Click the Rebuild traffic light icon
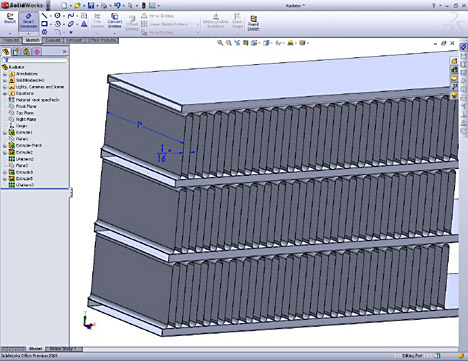The width and height of the screenshot is (468, 361). 144,5
